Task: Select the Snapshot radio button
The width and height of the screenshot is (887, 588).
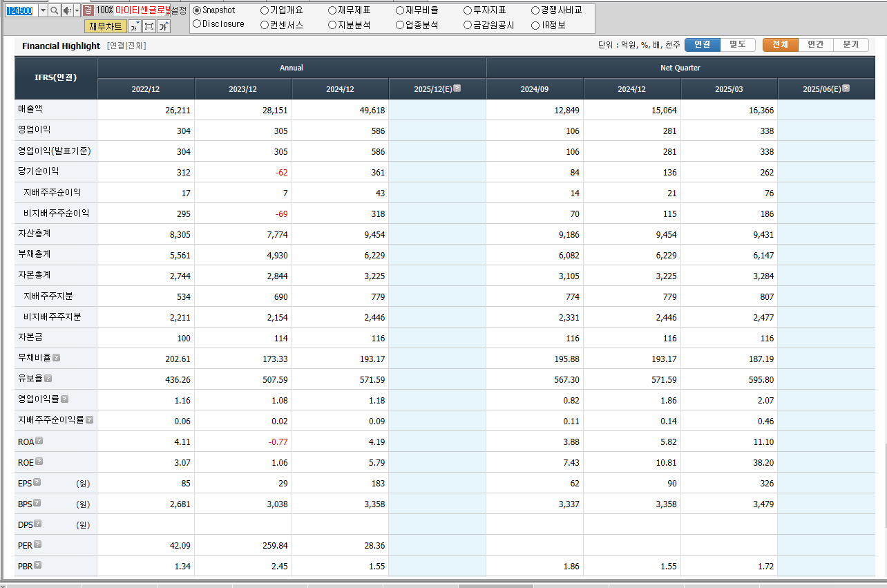Action: click(x=197, y=10)
